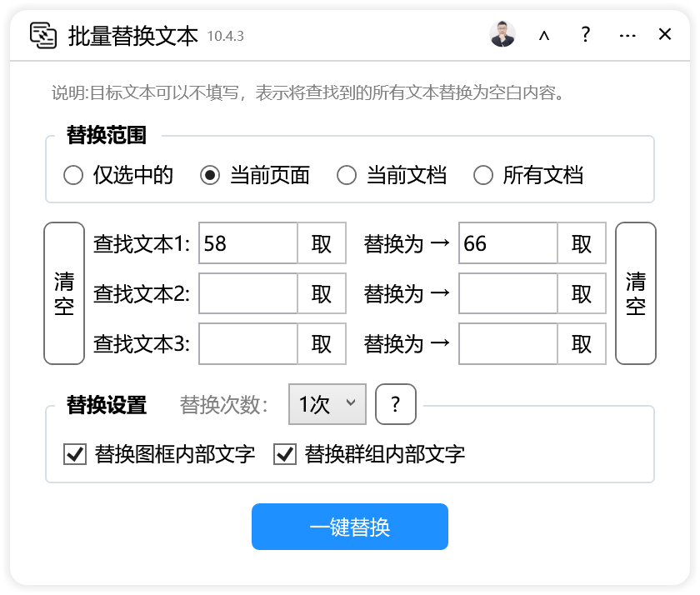
Task: Expand the 替换次数 dropdown showing 1次
Action: click(327, 404)
